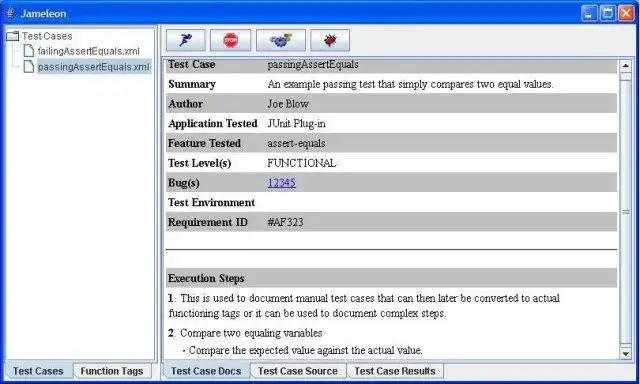Click the '#AF323' requirement ID value
Image resolution: width=640 pixels, height=384 pixels.
coord(286,222)
